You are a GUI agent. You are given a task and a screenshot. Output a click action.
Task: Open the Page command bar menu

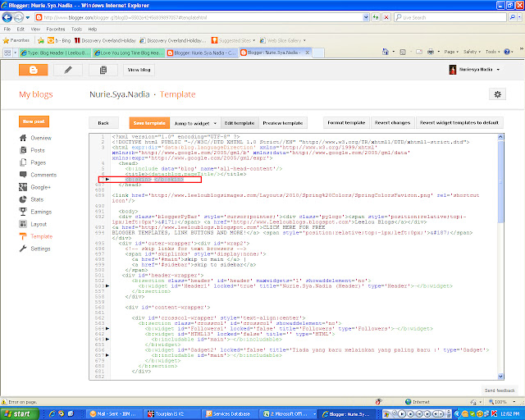(451, 52)
